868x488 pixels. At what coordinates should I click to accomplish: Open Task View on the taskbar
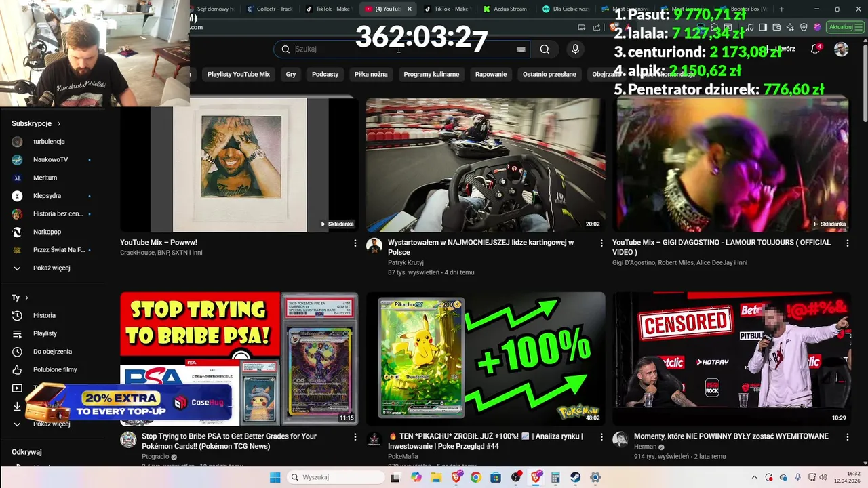(x=395, y=477)
